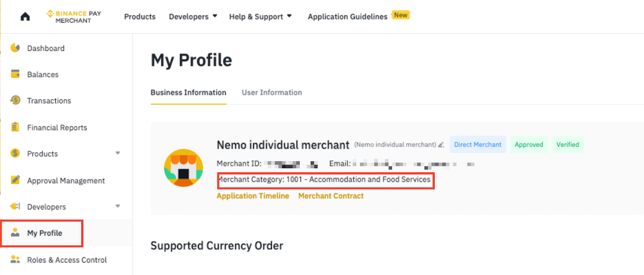Edit merchant name with pencil icon
The width and height of the screenshot is (644, 275).
441,145
